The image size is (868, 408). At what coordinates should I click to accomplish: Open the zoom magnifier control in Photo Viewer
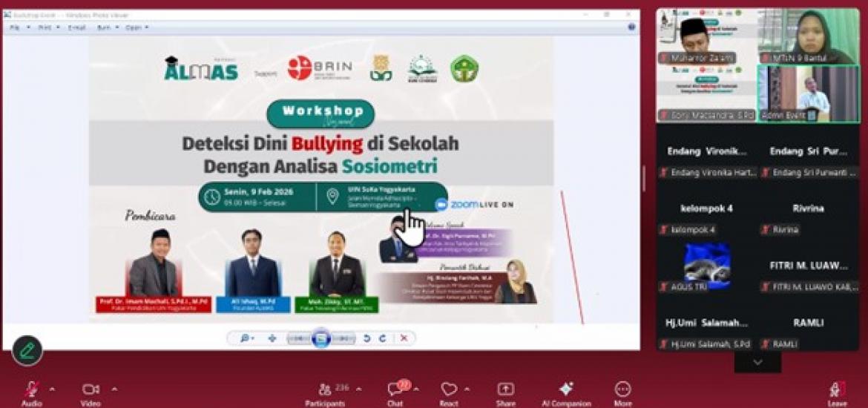(246, 338)
